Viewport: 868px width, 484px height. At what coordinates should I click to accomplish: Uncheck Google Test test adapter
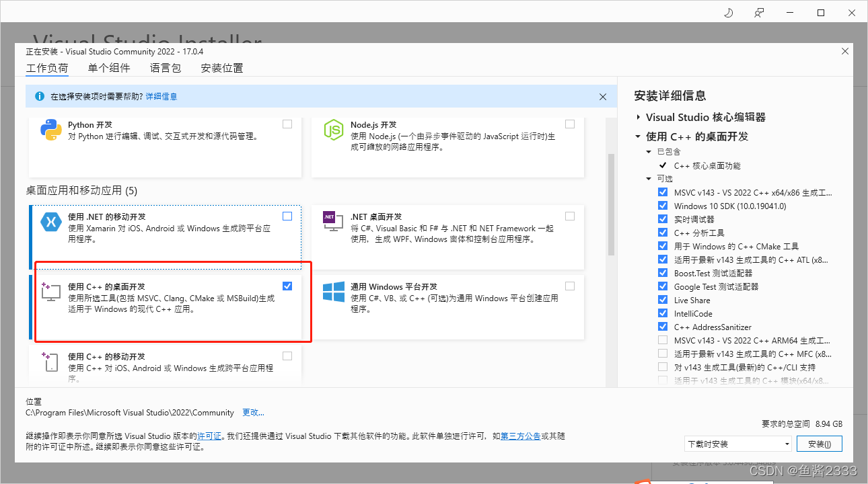[663, 286]
